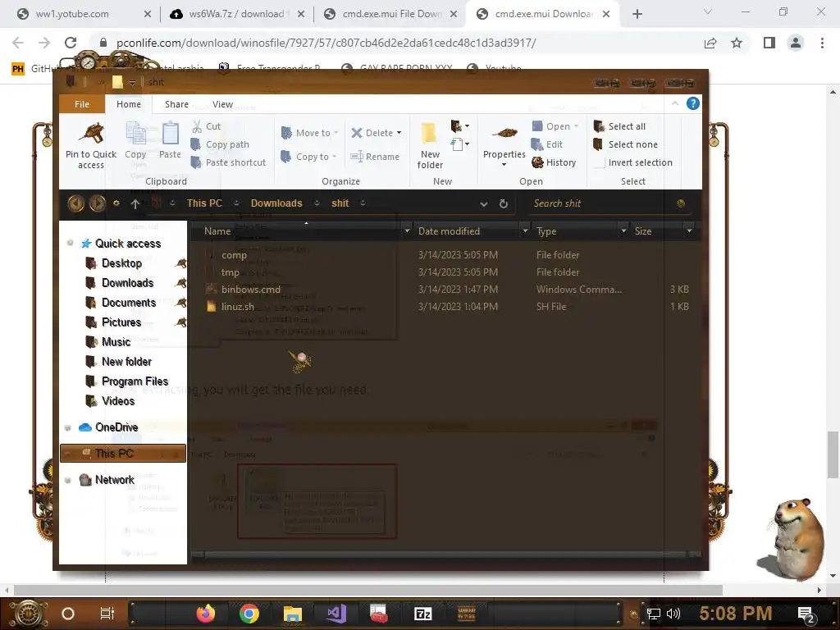Image resolution: width=840 pixels, height=630 pixels.
Task: Open Music in Quick access
Action: [116, 342]
